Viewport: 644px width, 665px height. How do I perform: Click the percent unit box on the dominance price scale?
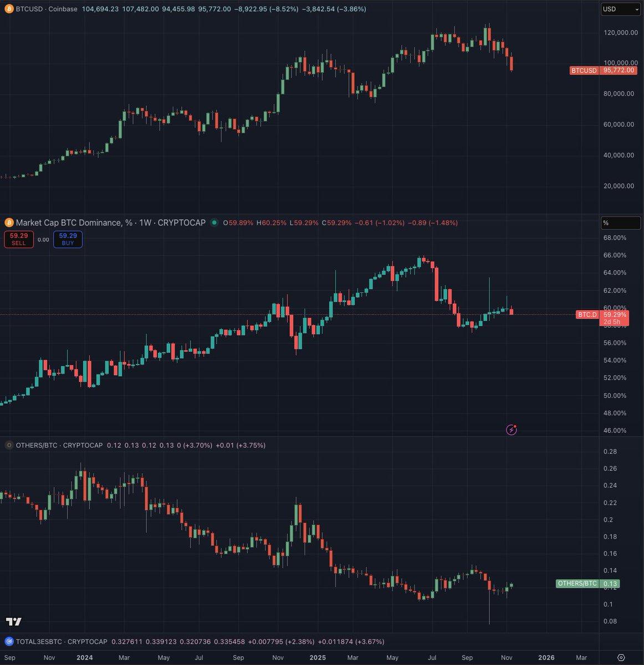[620, 223]
